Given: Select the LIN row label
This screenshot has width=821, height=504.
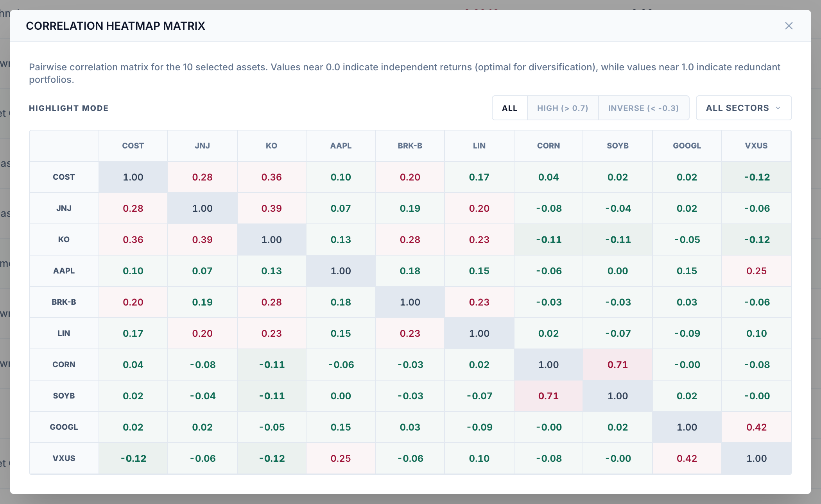Looking at the screenshot, I should (64, 333).
